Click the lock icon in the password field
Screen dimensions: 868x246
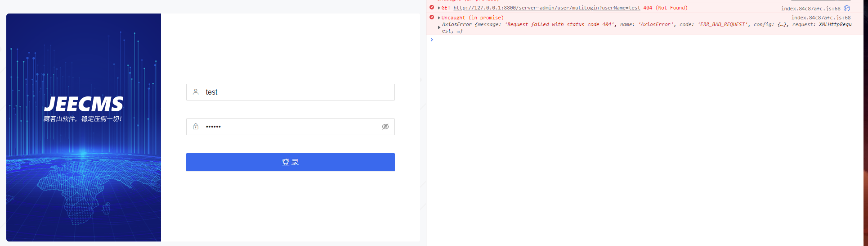(x=196, y=127)
